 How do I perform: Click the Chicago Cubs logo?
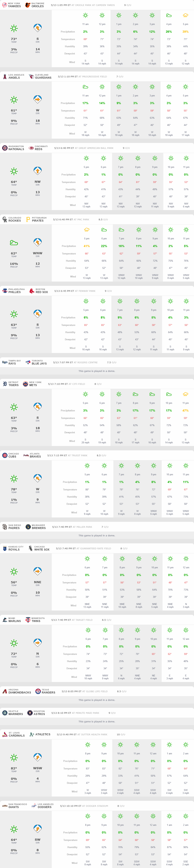(5, 455)
